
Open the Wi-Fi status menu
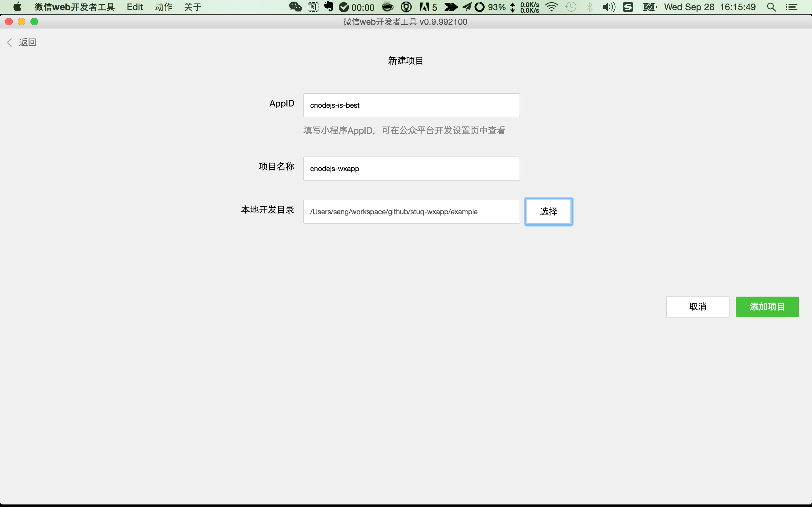pos(551,7)
